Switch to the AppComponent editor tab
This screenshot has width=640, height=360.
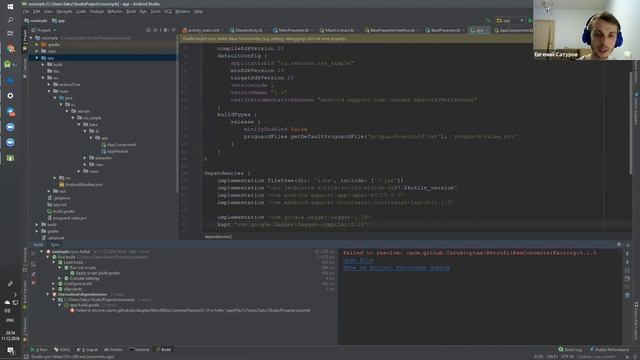(513, 30)
